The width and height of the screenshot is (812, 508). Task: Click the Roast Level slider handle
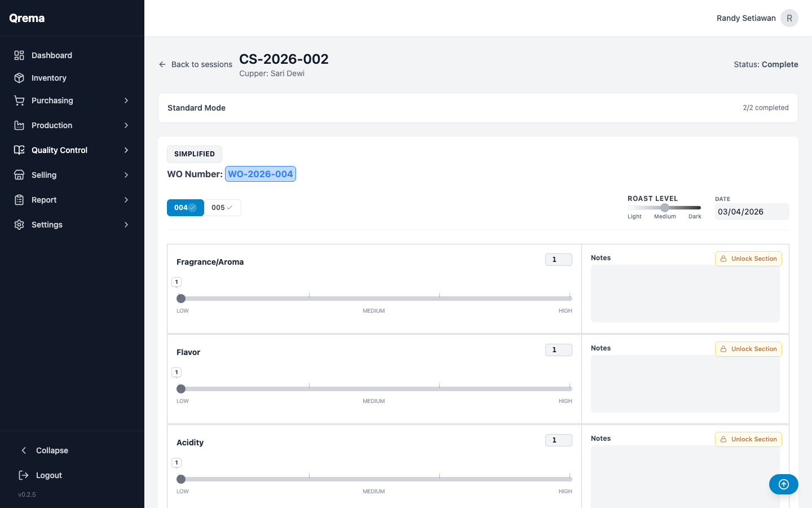click(x=665, y=208)
